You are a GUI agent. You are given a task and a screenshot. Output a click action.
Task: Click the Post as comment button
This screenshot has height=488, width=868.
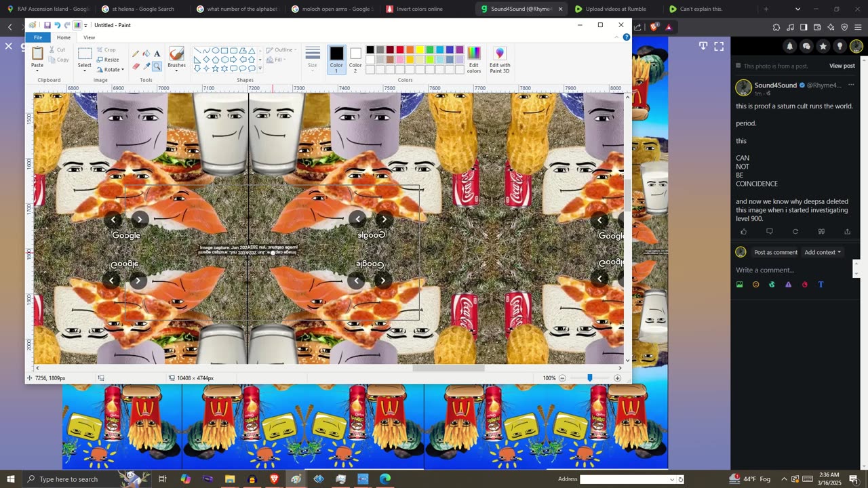tap(776, 252)
